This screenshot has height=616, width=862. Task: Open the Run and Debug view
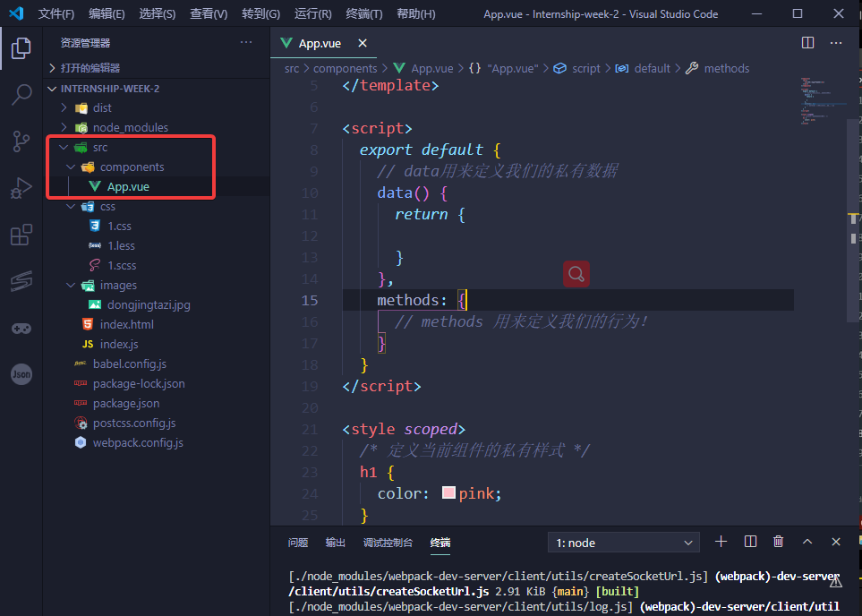pos(21,188)
